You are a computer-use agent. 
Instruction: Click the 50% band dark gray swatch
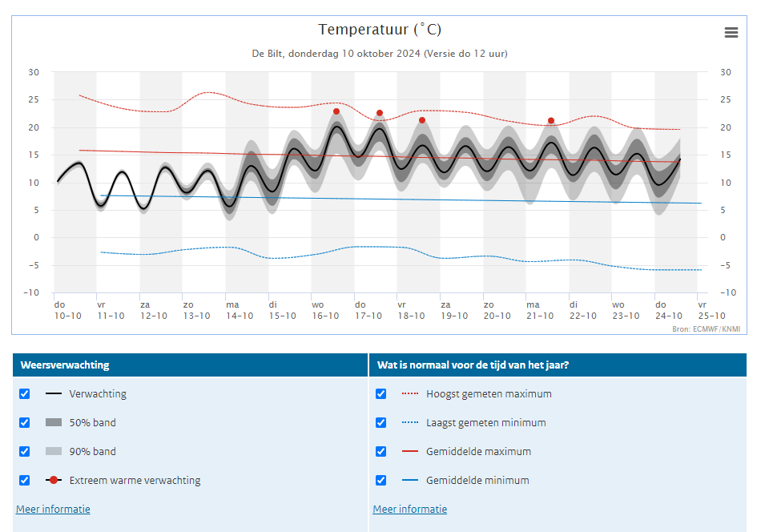54,422
